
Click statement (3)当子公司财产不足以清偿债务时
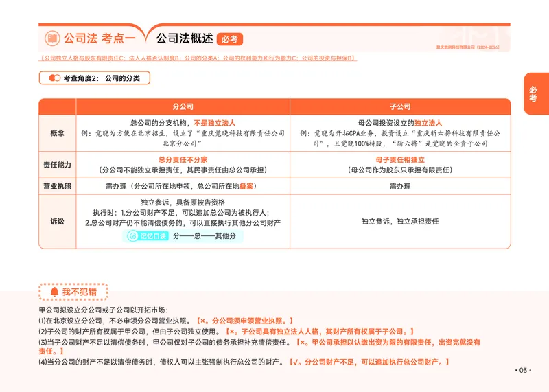pyautogui.click(x=165, y=343)
